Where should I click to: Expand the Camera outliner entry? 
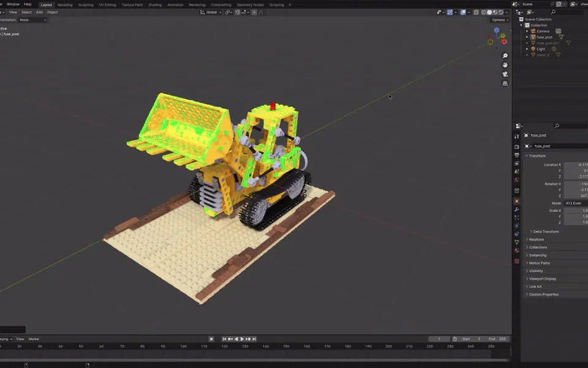tap(527, 31)
